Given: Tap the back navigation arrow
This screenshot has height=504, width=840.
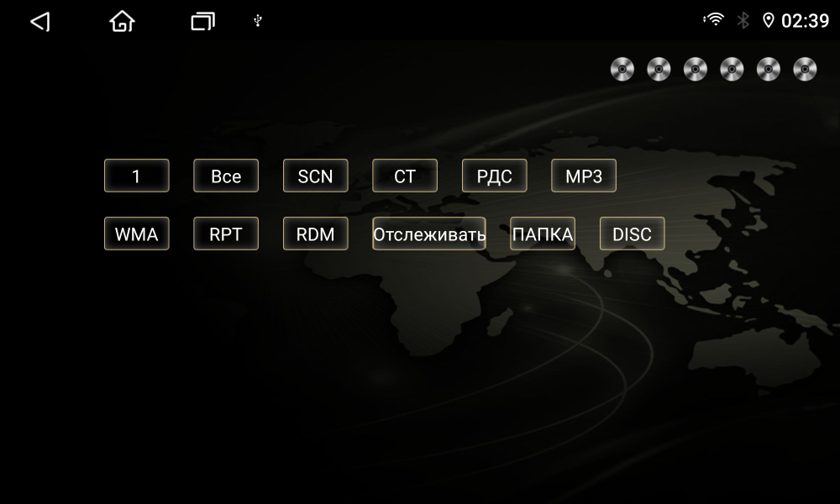Looking at the screenshot, I should click(40, 22).
